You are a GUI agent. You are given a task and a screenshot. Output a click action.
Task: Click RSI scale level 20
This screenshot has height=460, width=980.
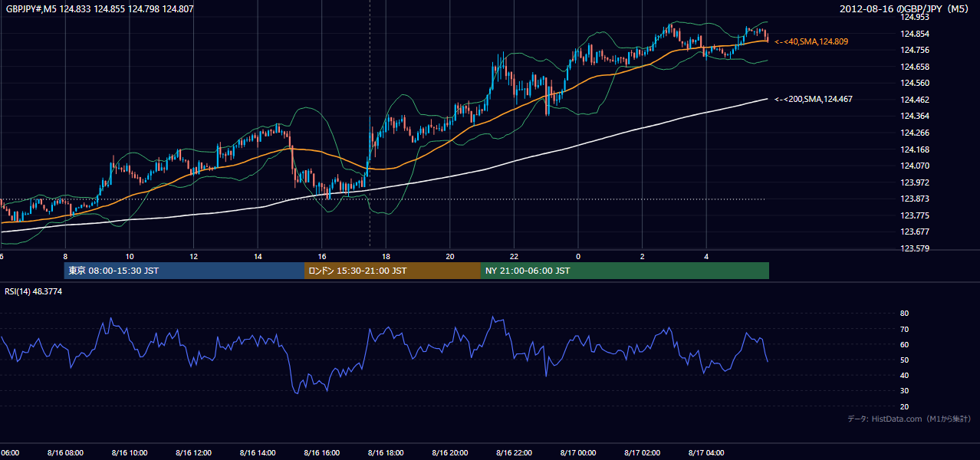click(905, 406)
